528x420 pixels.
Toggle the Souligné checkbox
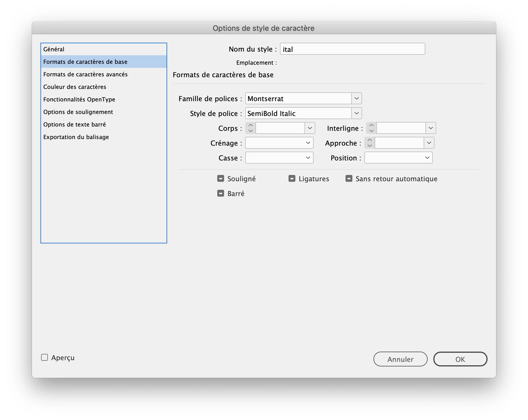[x=221, y=179]
